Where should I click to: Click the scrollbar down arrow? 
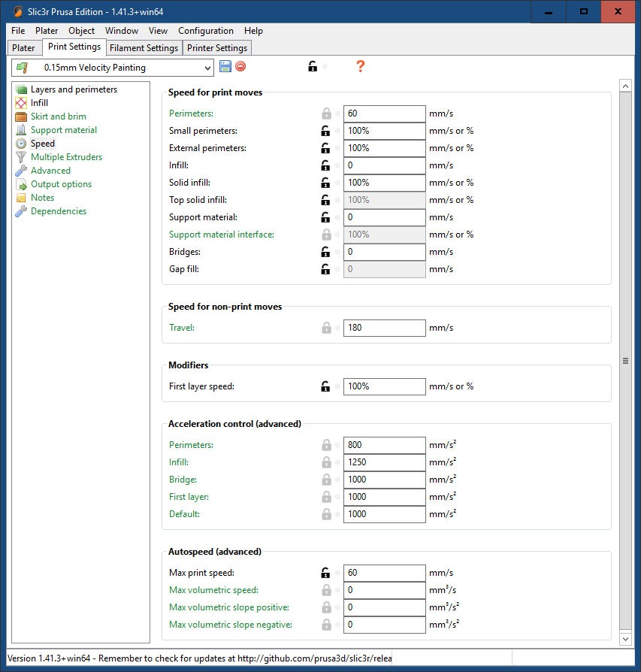point(625,639)
